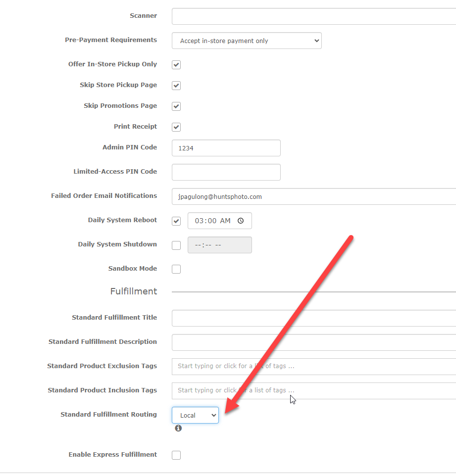Screen dimensions: 456x476
Task: Select the Failed Order Email Notifications field
Action: [x=314, y=196]
